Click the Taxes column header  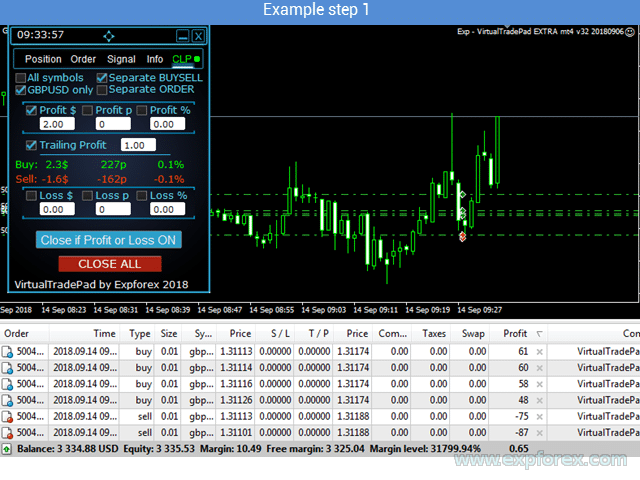coord(431,333)
